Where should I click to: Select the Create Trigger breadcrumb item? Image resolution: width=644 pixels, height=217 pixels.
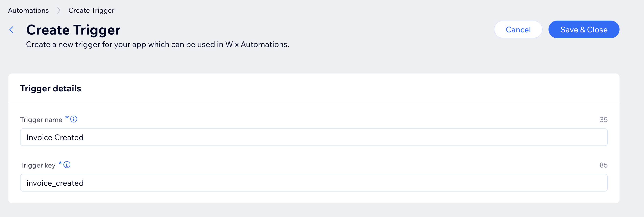91,11
